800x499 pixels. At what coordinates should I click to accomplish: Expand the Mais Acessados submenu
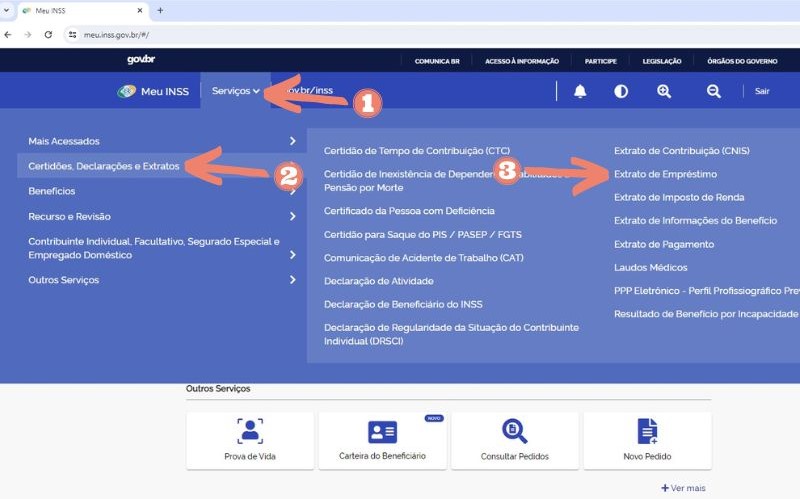(162, 141)
